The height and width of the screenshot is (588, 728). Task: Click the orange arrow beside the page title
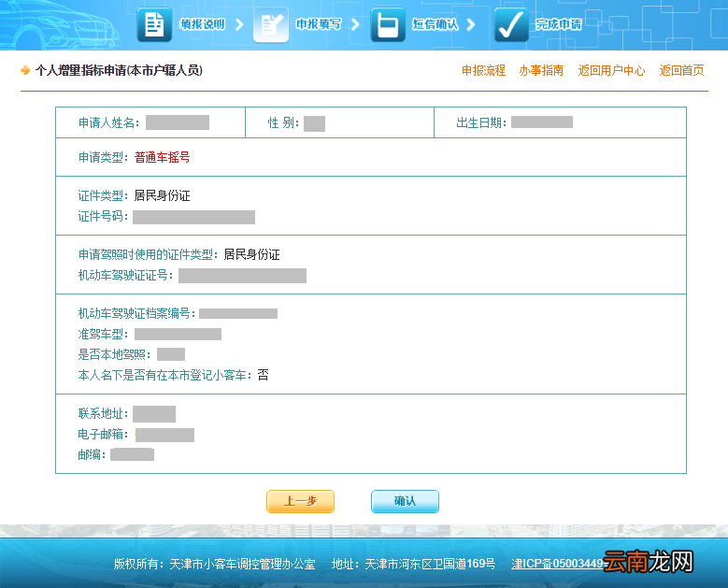click(25, 71)
